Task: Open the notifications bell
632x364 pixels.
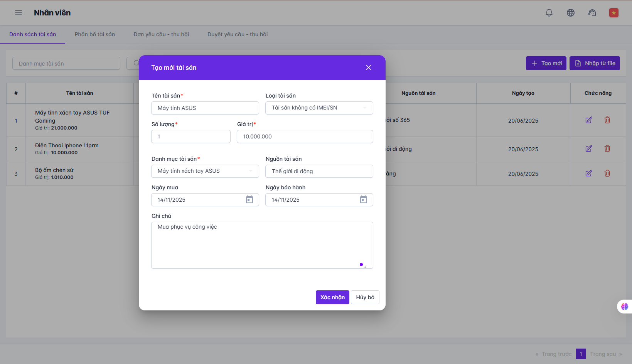Action: (549, 13)
